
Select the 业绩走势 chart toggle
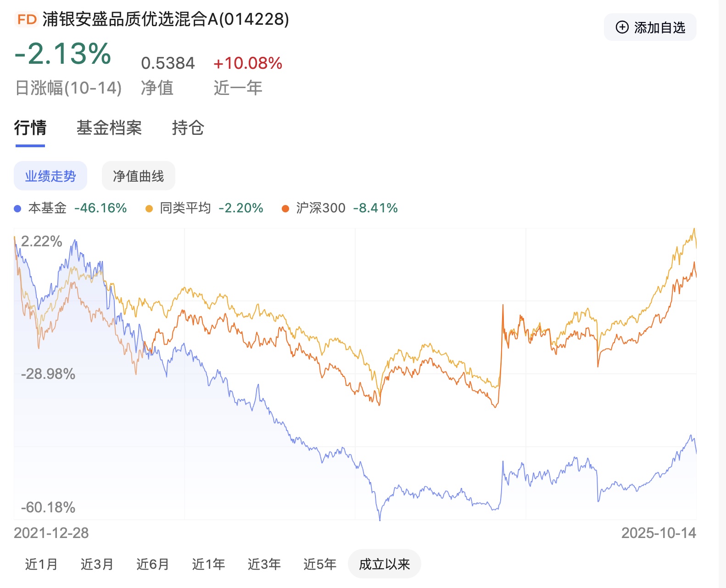(50, 176)
